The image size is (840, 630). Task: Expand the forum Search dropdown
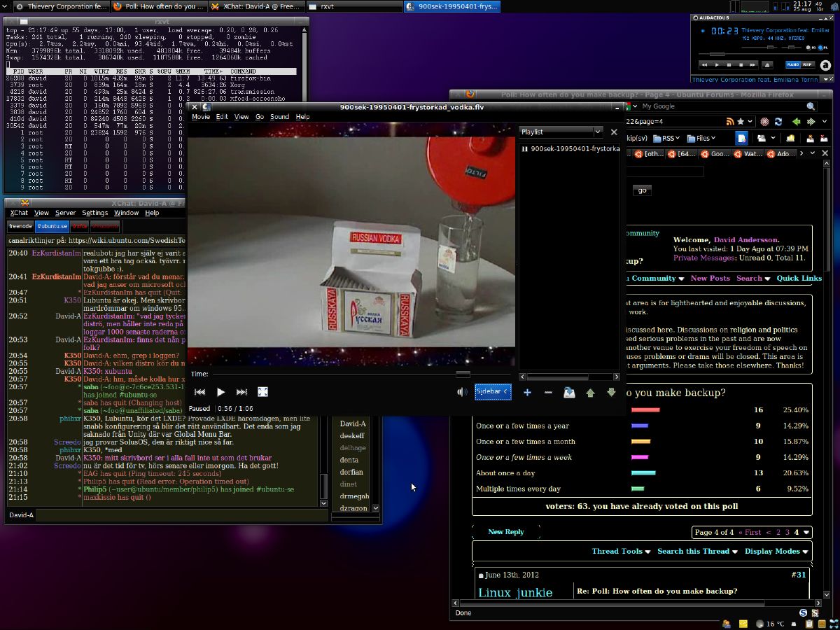(753, 279)
